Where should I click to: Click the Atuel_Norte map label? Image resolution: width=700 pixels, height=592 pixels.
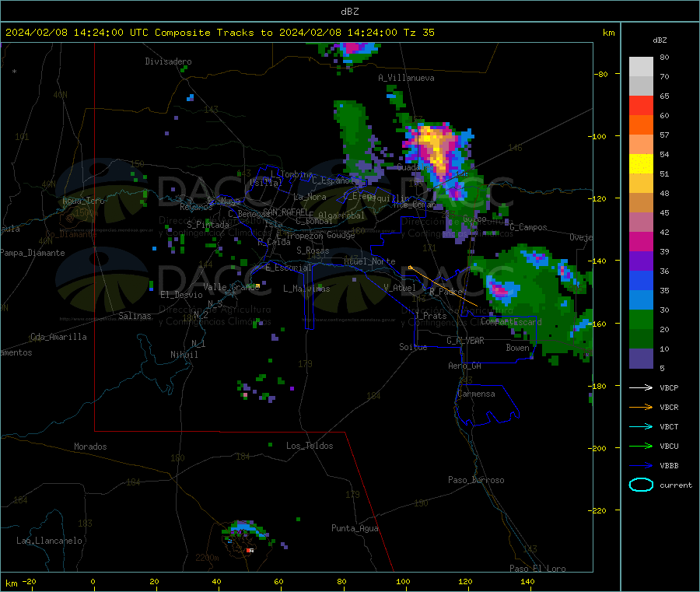pyautogui.click(x=369, y=261)
